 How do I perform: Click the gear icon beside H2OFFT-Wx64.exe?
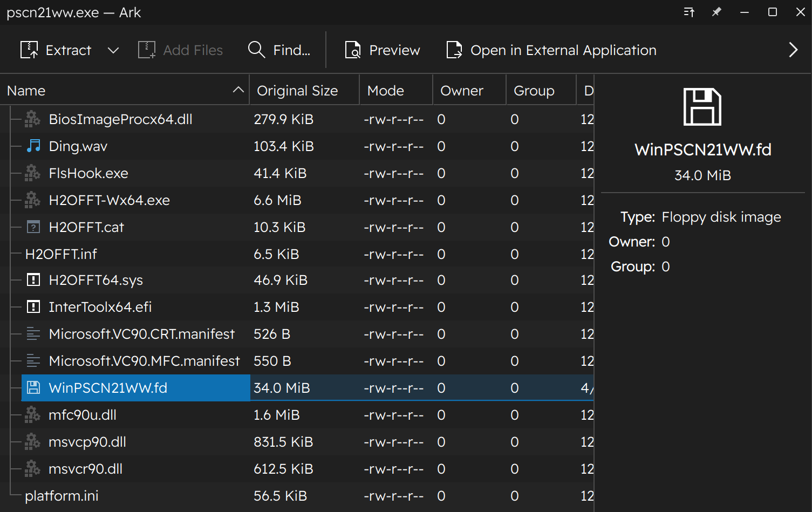tap(33, 200)
